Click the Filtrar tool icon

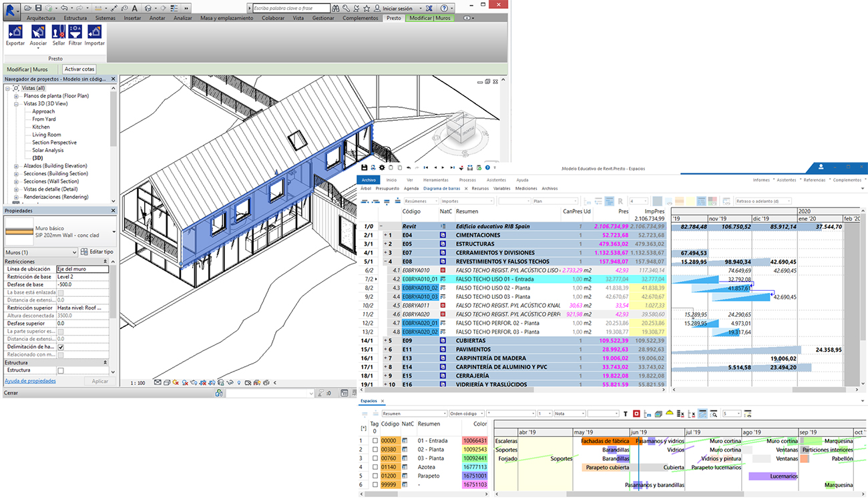(75, 31)
